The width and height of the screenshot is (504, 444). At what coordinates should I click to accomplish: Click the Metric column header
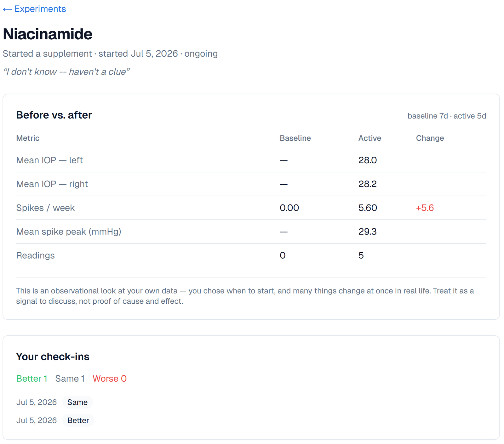tap(28, 138)
